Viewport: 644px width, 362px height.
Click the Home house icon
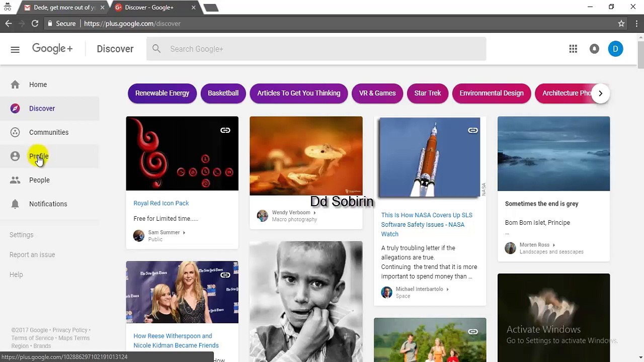point(15,84)
